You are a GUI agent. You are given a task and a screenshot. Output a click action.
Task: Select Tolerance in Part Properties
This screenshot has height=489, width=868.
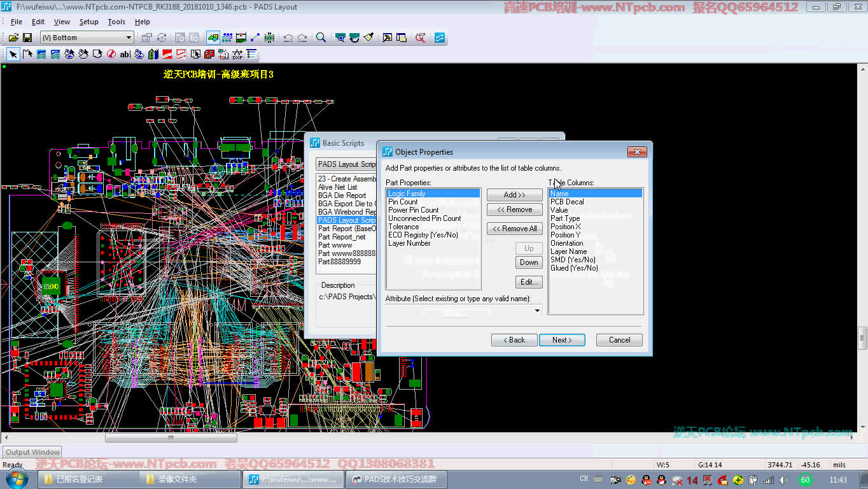(x=433, y=227)
